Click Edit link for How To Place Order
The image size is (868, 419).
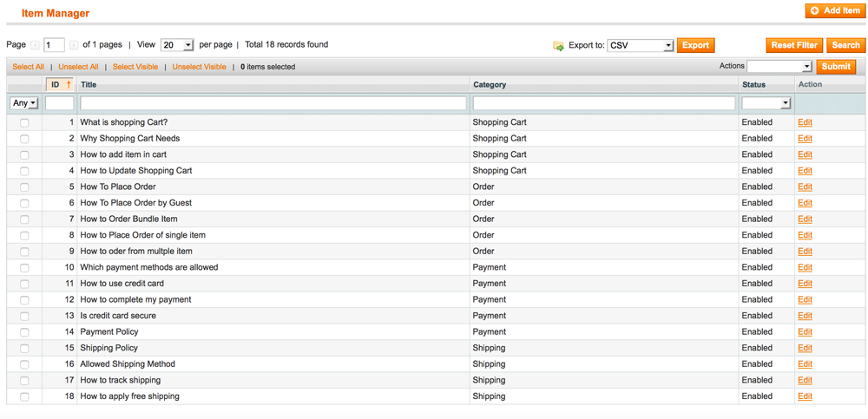[805, 187]
